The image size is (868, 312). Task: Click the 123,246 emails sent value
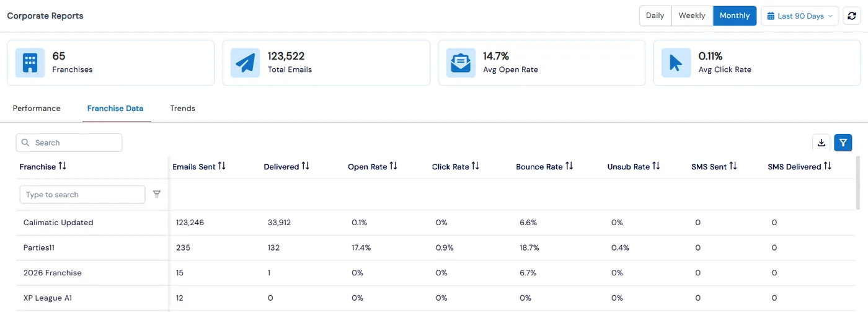pyautogui.click(x=190, y=223)
